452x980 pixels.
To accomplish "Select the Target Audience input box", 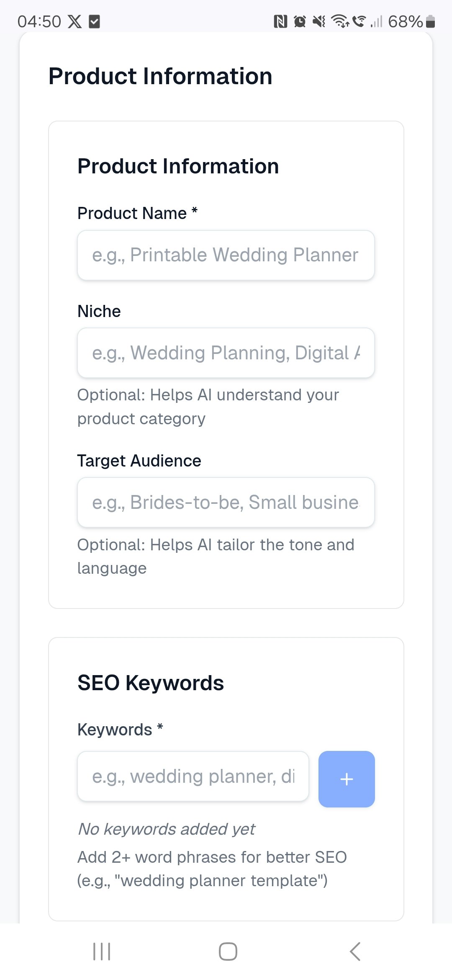I will 226,503.
